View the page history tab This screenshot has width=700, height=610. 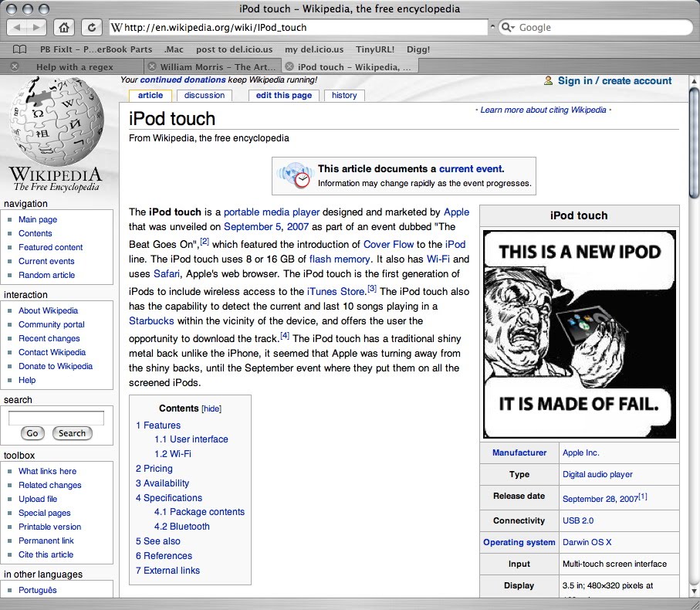[344, 95]
